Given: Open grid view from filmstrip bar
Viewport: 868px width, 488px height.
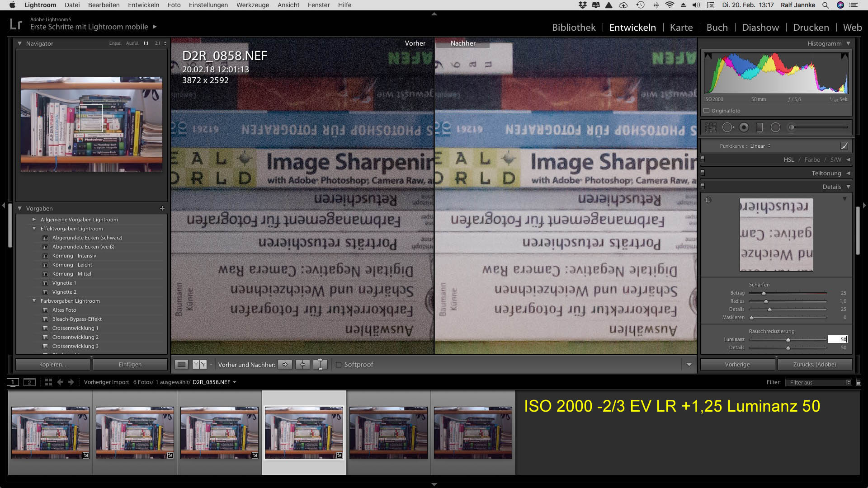Looking at the screenshot, I should (48, 382).
